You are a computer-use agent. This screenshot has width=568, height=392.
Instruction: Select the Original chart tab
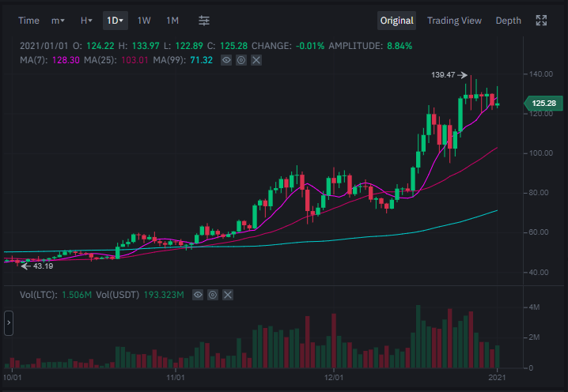pyautogui.click(x=396, y=21)
